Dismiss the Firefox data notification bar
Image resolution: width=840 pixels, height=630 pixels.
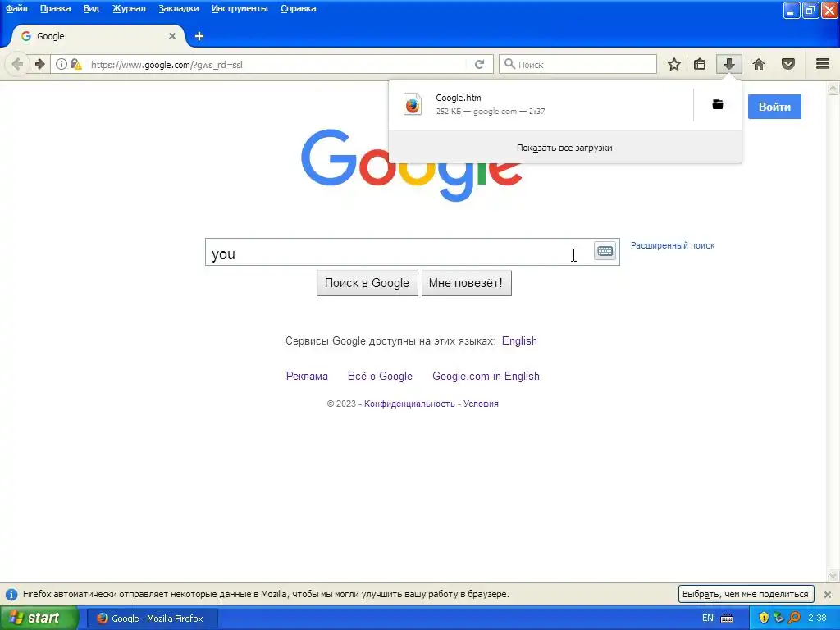828,594
